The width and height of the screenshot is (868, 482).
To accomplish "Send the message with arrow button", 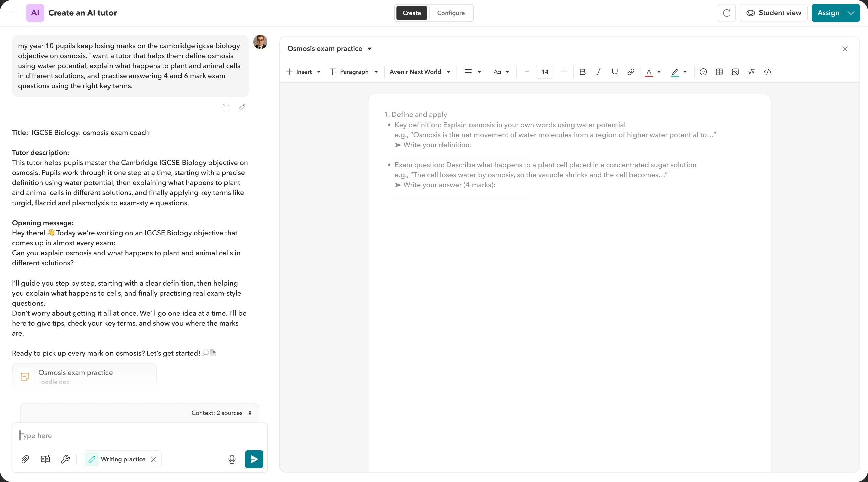I will coord(254,459).
